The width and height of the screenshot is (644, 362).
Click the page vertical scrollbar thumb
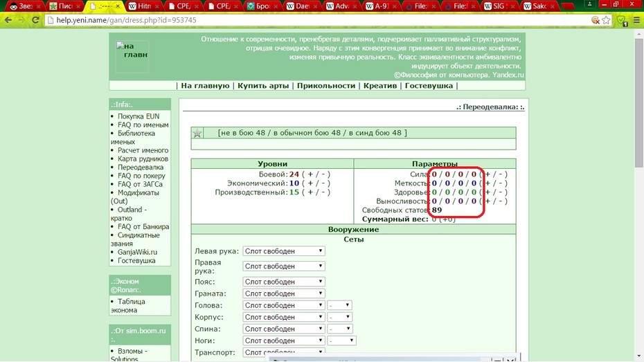pyautogui.click(x=638, y=102)
